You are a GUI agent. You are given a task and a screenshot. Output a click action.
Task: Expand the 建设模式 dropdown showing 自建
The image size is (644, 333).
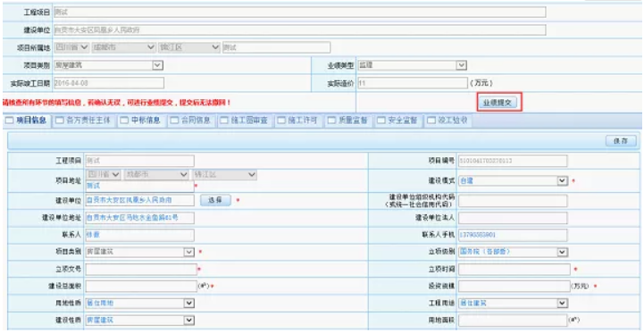tap(513, 180)
